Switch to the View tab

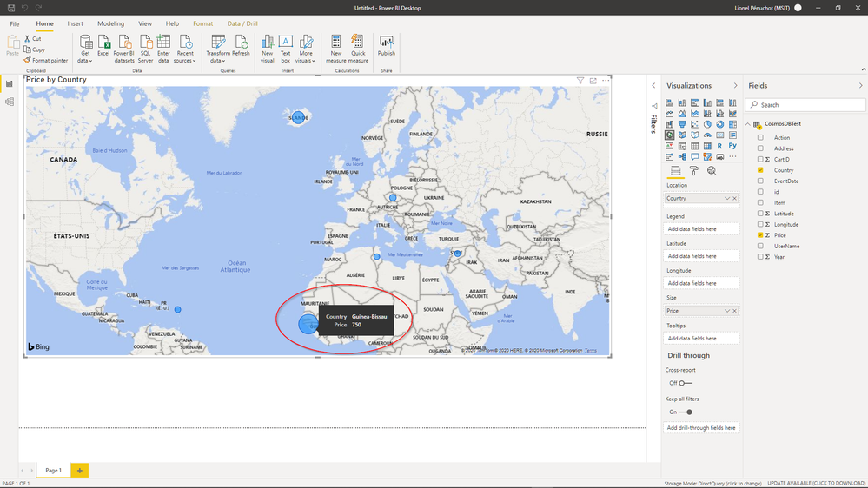click(x=145, y=23)
